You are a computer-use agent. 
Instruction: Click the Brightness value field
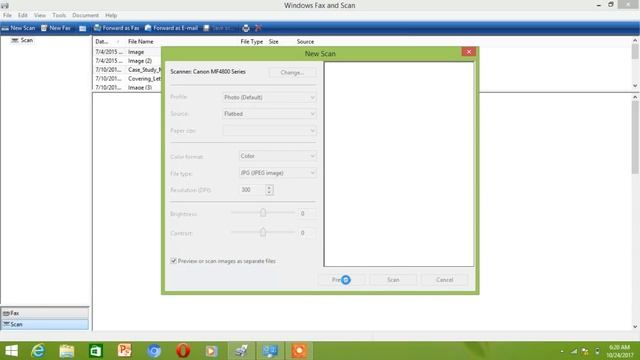307,213
